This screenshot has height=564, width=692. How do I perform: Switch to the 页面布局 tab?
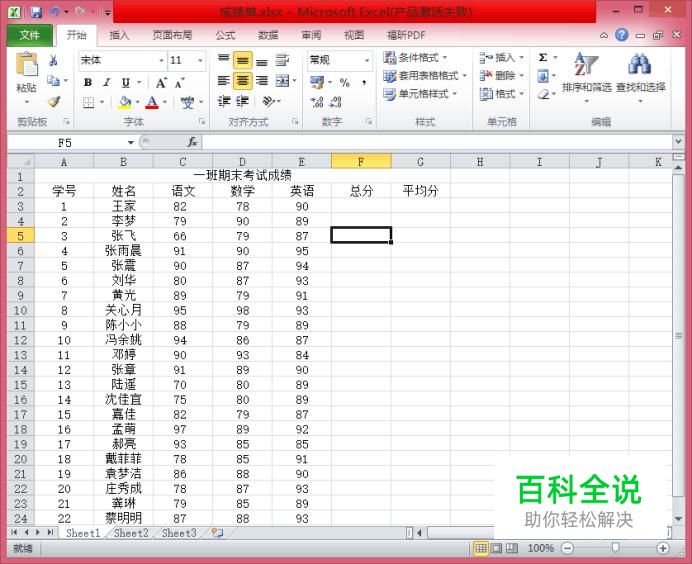point(172,35)
